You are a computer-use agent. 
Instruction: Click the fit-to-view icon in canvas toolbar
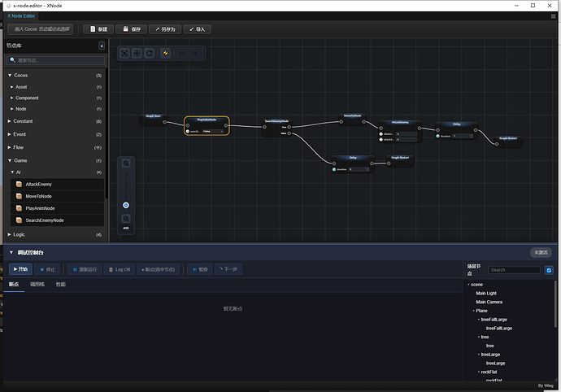[x=124, y=54]
